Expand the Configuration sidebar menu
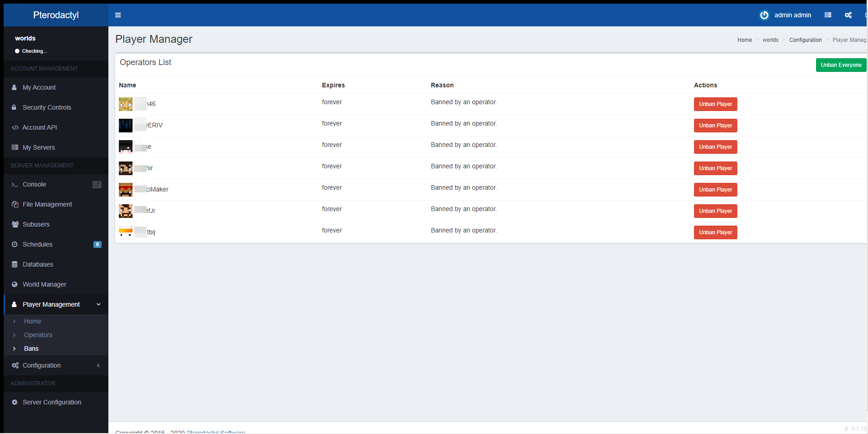The height and width of the screenshot is (434, 868). [x=56, y=365]
